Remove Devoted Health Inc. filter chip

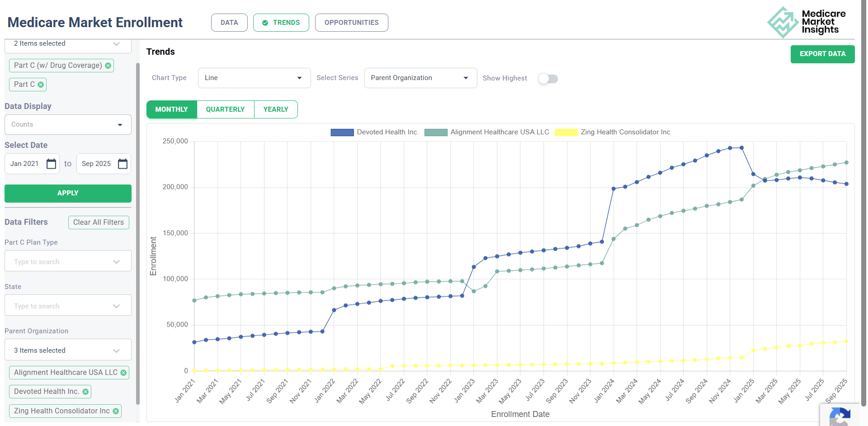(85, 392)
